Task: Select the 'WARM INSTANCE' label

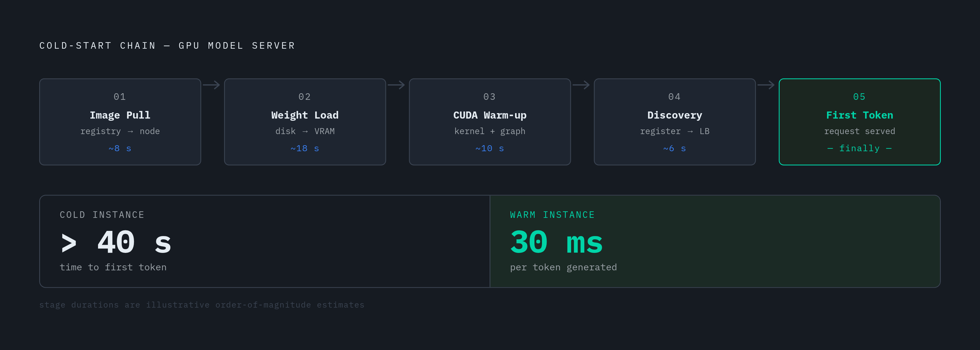Action: (552, 215)
